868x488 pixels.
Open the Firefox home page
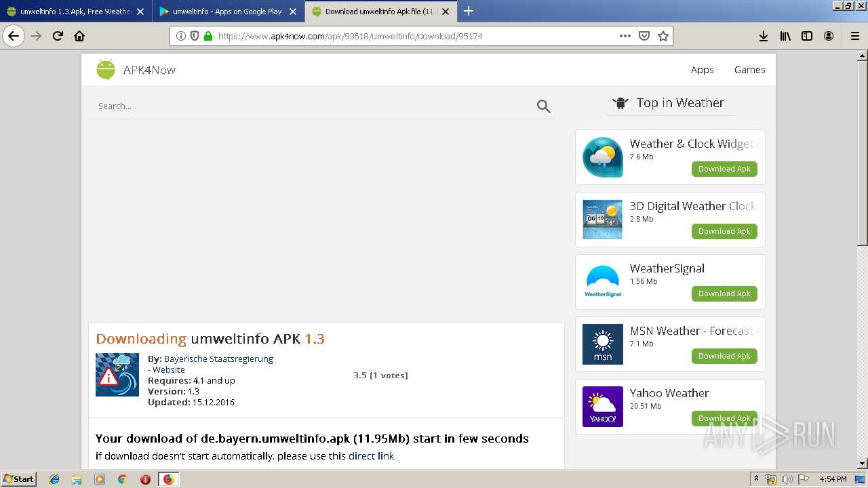[79, 36]
